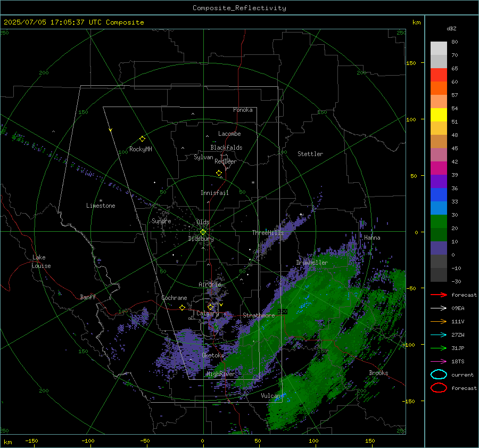This screenshot has height=448, width=479.
Task: Select the orange 111V arrow legend entry
Action: 439,321
